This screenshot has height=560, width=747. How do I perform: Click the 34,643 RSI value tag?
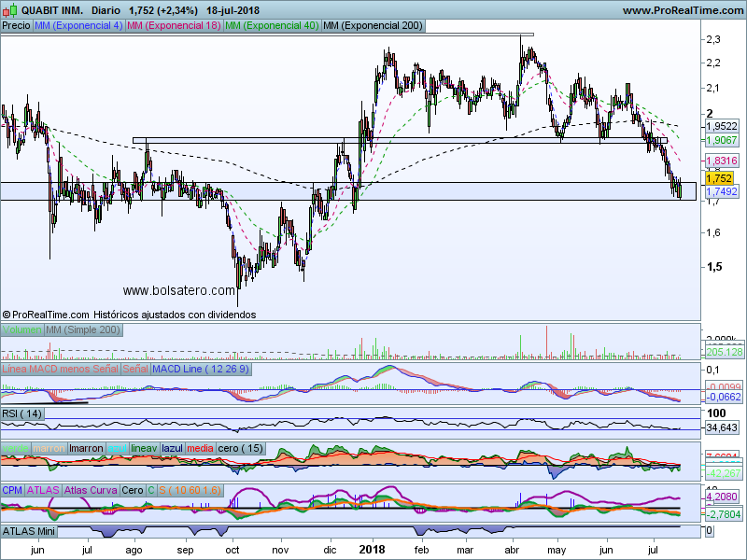pos(722,427)
